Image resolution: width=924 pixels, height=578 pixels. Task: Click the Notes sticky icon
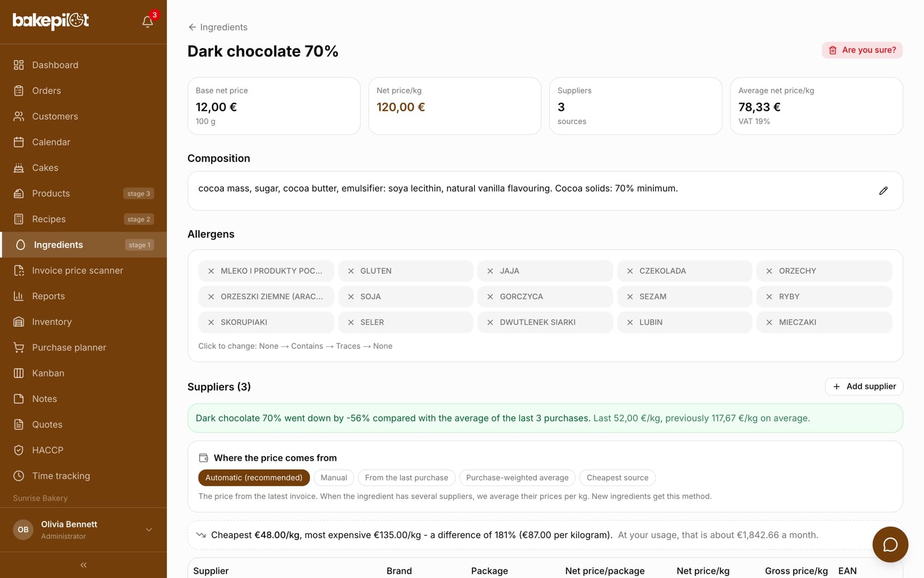coord(19,399)
